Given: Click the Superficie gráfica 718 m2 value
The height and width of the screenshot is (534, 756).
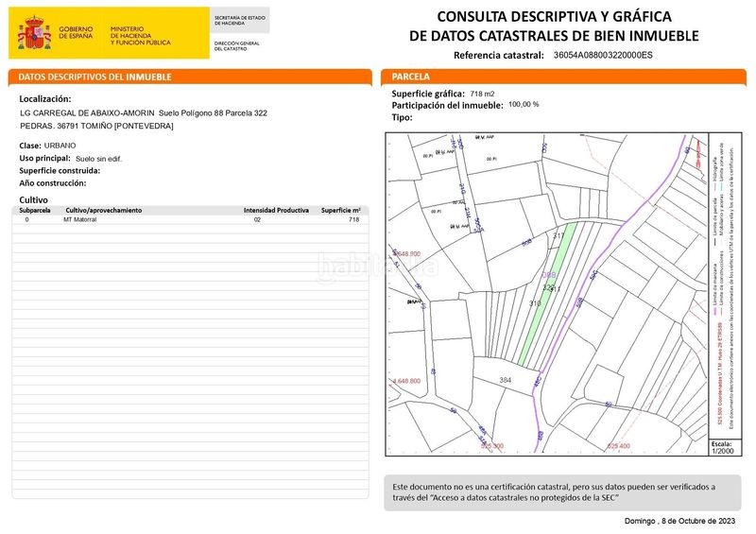Looking at the screenshot, I should [x=482, y=95].
